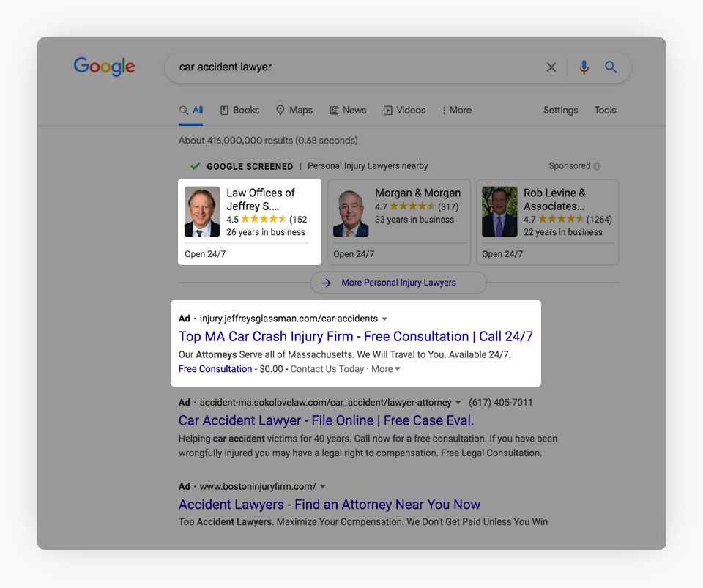Open the ad dropdown arrow beside jeffreysglassman URL
This screenshot has width=703, height=588.
point(385,319)
